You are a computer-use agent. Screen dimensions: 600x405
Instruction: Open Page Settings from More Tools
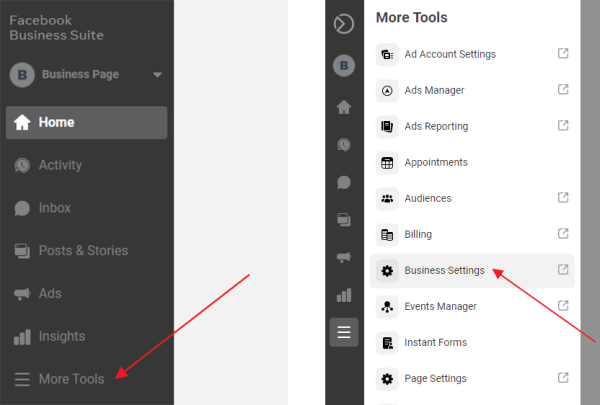click(x=472, y=379)
